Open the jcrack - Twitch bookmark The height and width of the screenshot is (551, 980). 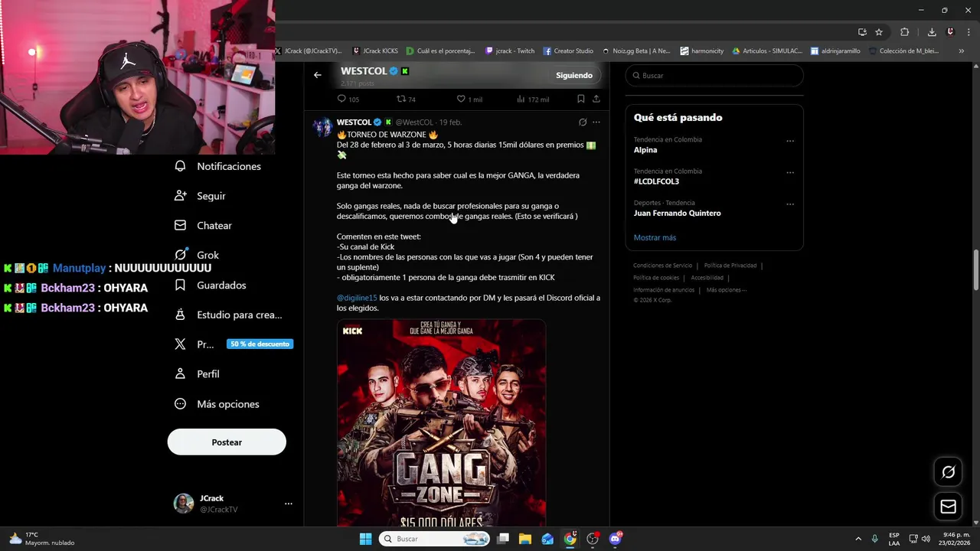point(510,51)
